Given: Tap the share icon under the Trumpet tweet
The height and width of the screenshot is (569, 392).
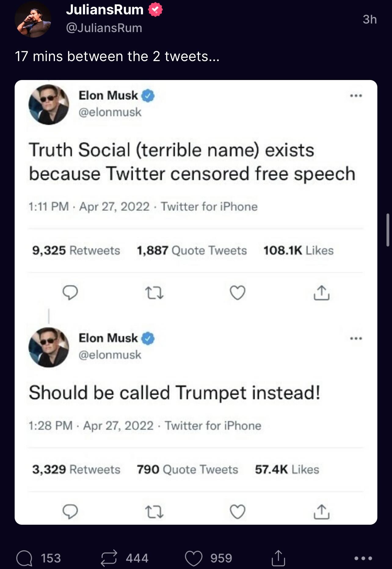Looking at the screenshot, I should coord(321,512).
